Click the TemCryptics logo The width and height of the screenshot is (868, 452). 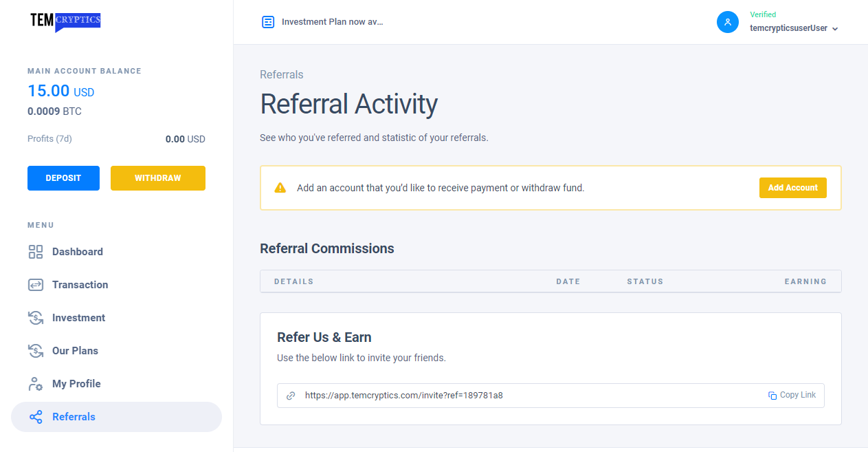tap(65, 21)
